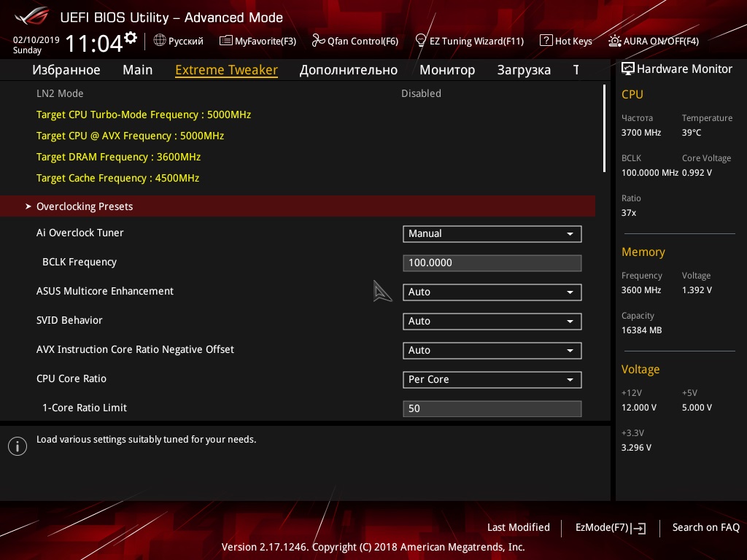Click the Qfan Control(F6) label
The image size is (747, 560).
pos(363,41)
